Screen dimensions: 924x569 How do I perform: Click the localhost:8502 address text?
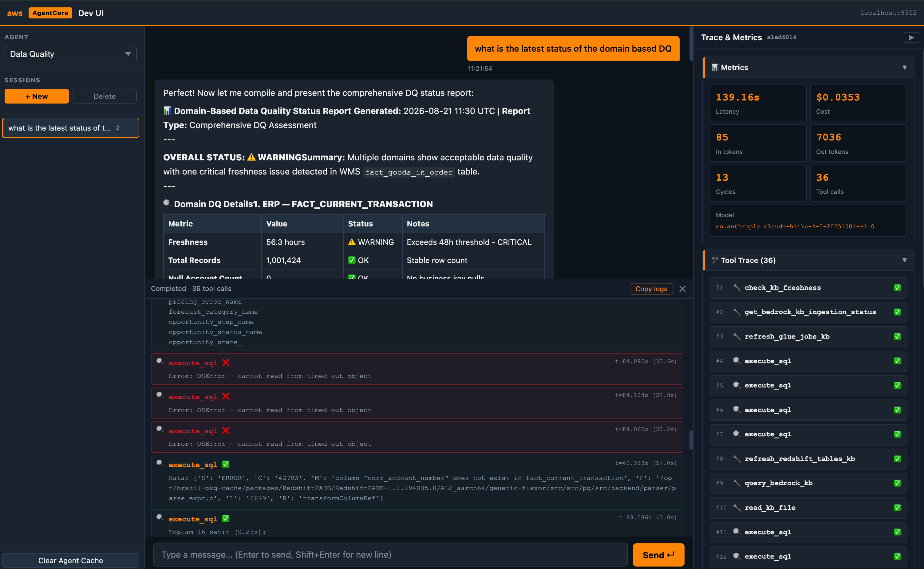click(888, 13)
